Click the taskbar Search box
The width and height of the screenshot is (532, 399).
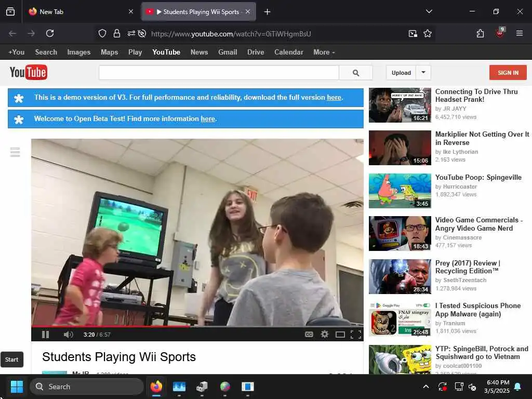click(x=87, y=387)
